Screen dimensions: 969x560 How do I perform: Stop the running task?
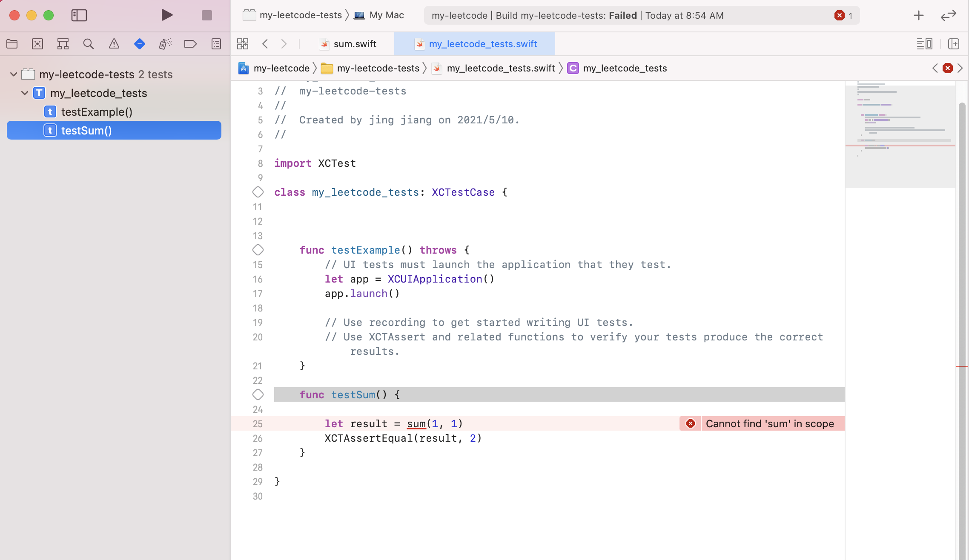(x=207, y=15)
